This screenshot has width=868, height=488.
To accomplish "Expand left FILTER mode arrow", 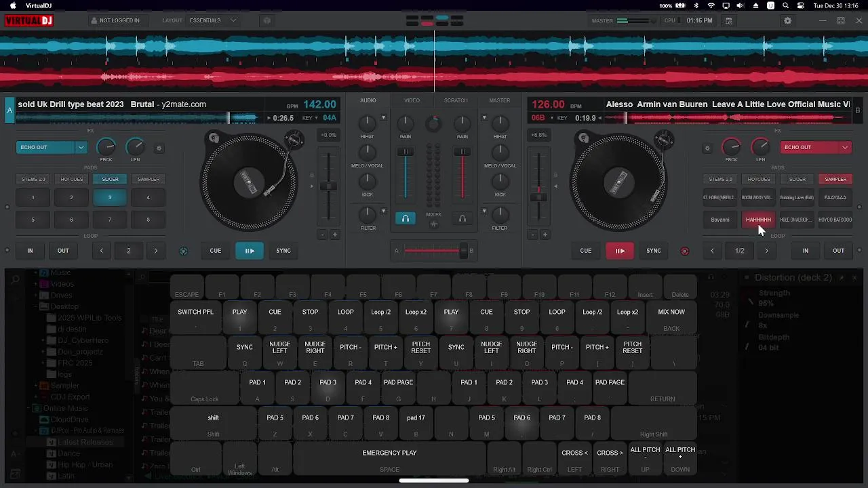I will point(383,211).
